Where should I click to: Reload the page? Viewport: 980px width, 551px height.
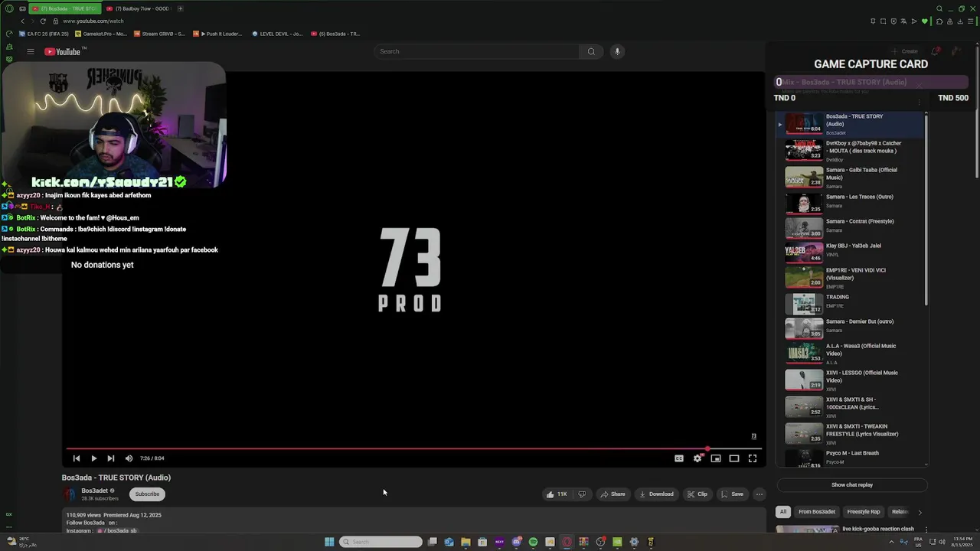click(x=43, y=21)
